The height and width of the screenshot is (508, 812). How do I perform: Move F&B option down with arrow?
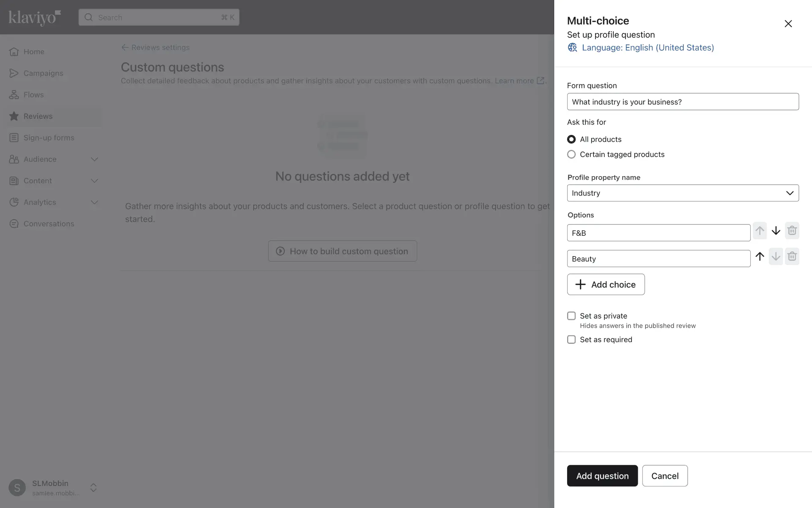click(776, 231)
